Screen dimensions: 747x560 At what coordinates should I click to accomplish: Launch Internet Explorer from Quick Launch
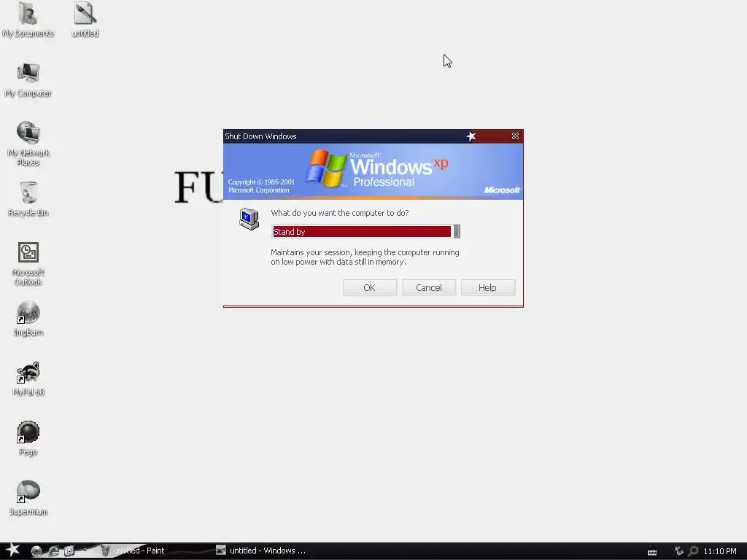[x=53, y=551]
